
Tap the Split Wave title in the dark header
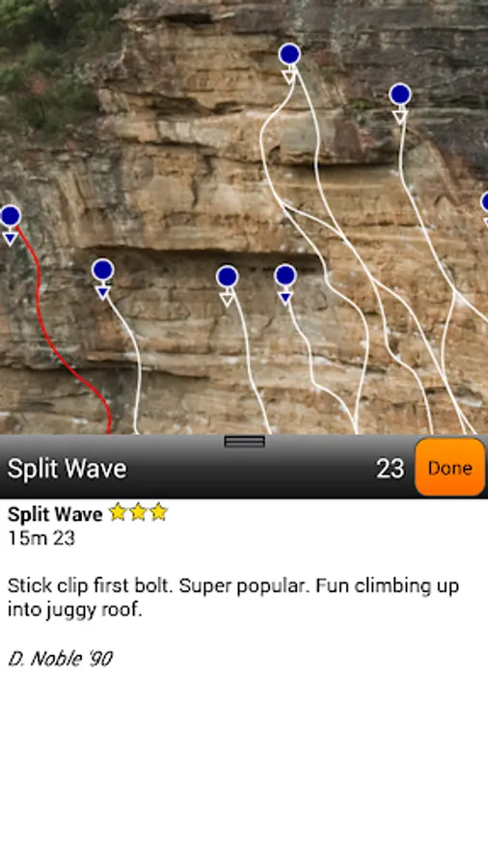[x=67, y=469]
